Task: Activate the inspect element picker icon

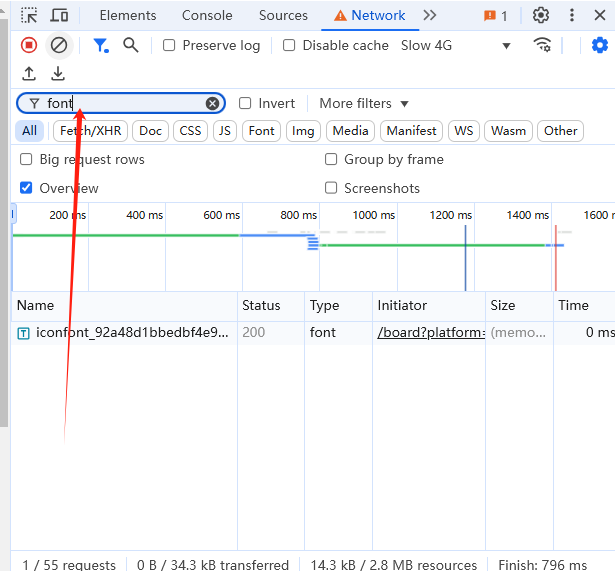Action: pos(29,15)
